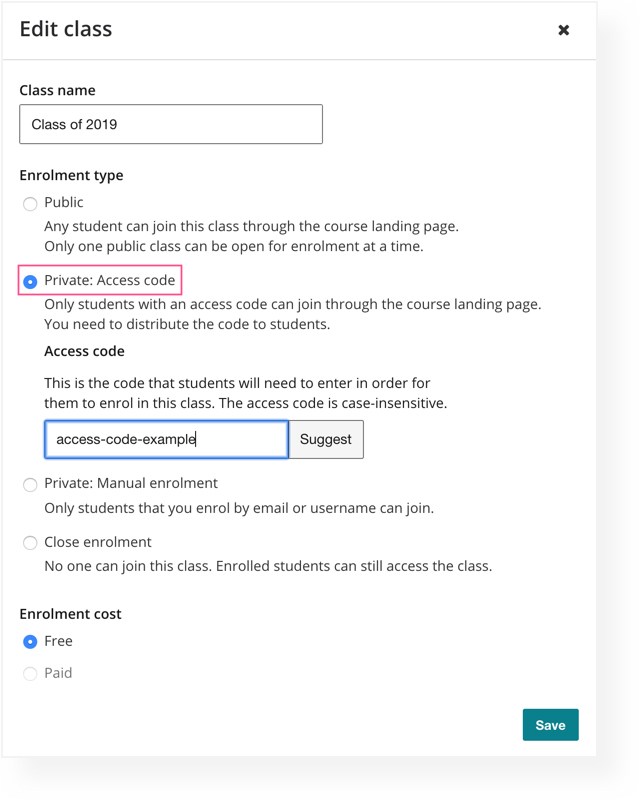Select the Private: Manual enrolment radio button

pos(30,484)
